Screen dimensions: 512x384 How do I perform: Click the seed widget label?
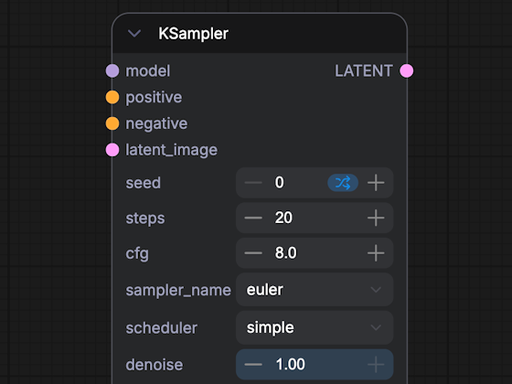coord(143,183)
